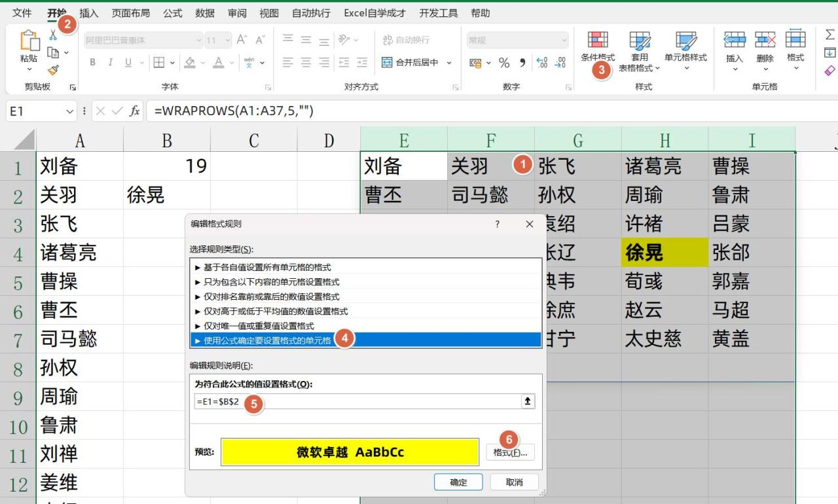Click the Borders icon
The width and height of the screenshot is (838, 504).
158,63
